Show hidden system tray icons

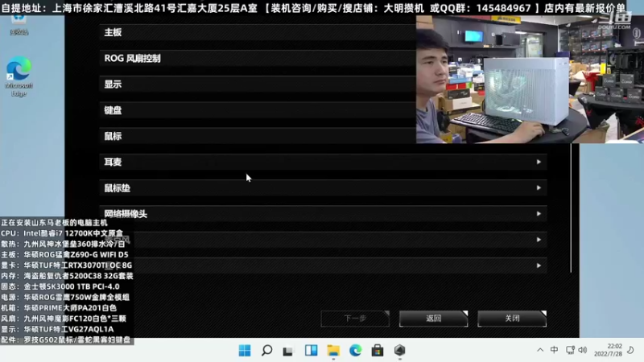(x=540, y=350)
